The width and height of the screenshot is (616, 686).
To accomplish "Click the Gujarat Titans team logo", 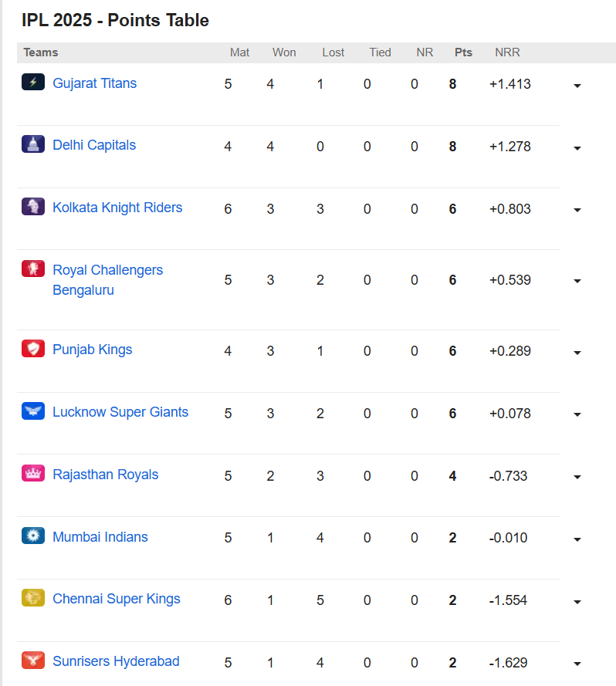I will click(x=33, y=82).
